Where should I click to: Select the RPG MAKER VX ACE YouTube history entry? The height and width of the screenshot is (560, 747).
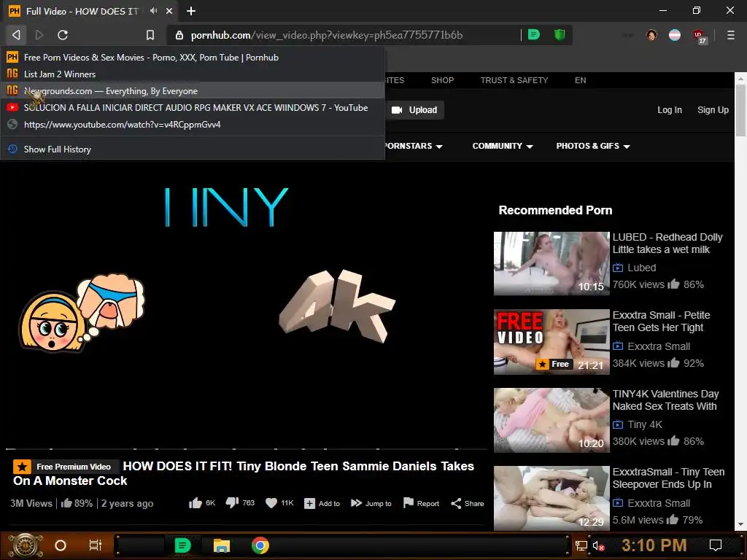(193, 108)
